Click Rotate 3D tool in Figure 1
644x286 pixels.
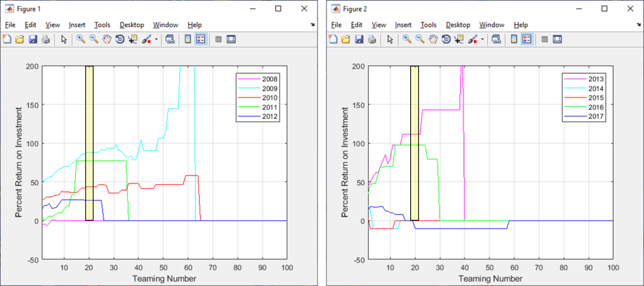pyautogui.click(x=120, y=39)
